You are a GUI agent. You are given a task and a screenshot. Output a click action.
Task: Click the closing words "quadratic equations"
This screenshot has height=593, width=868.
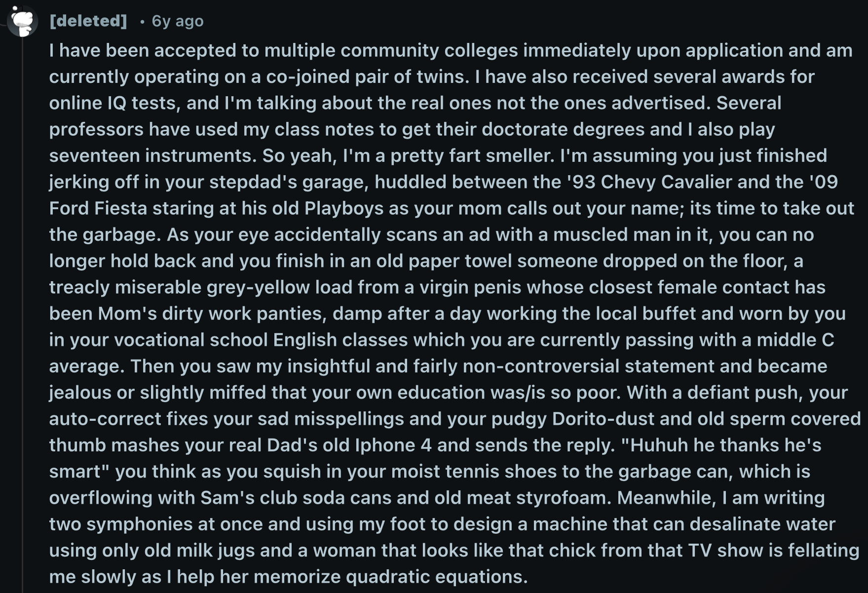pyautogui.click(x=436, y=577)
